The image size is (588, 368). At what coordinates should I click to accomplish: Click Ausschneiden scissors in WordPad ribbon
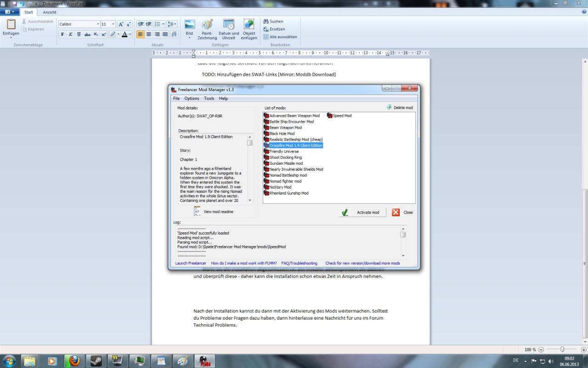[x=38, y=22]
